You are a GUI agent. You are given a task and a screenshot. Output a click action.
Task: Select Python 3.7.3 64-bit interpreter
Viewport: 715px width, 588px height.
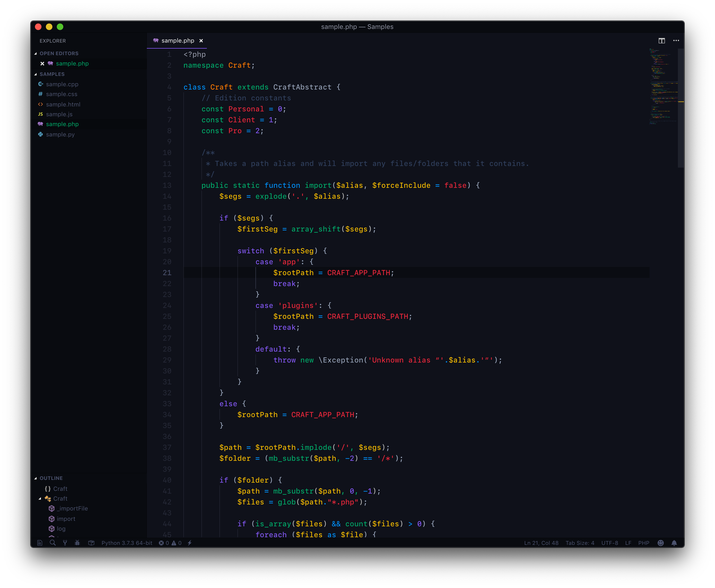point(127,543)
